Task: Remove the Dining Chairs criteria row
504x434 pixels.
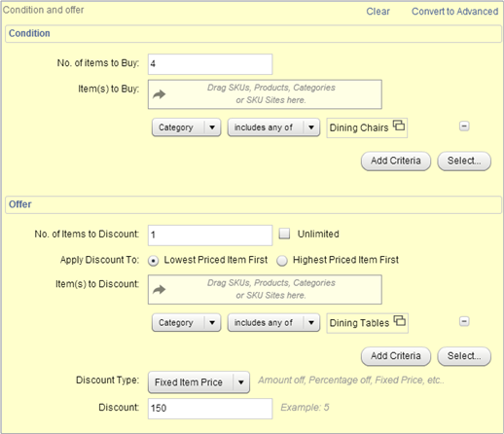Action: click(x=464, y=127)
